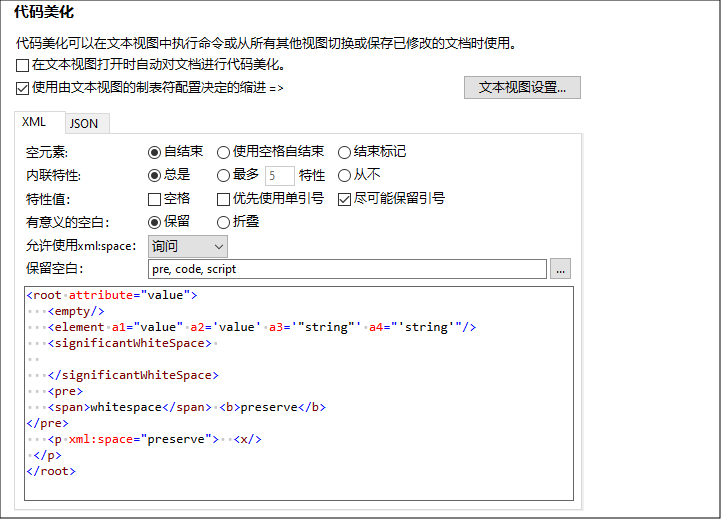Click the <element a1="value" line in preview
721x519 pixels.
tap(262, 327)
